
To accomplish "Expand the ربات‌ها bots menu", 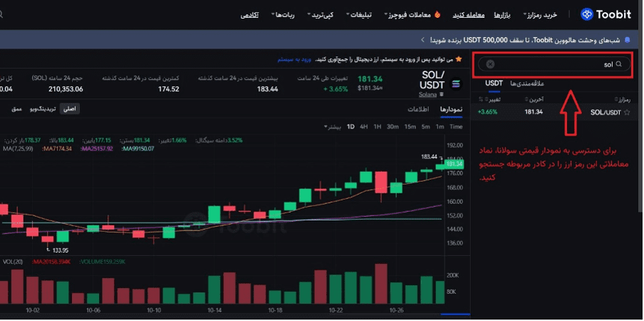I will point(283,15).
